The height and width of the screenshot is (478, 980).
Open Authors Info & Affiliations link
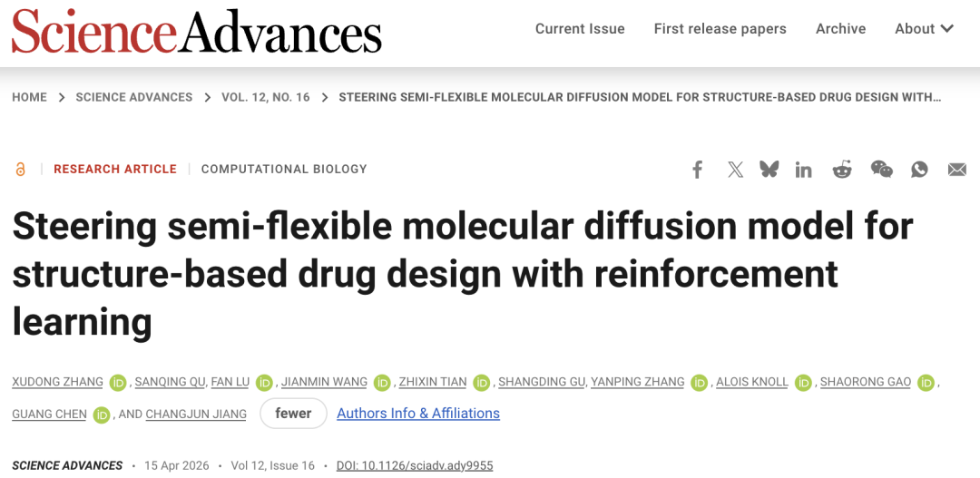[x=417, y=414]
